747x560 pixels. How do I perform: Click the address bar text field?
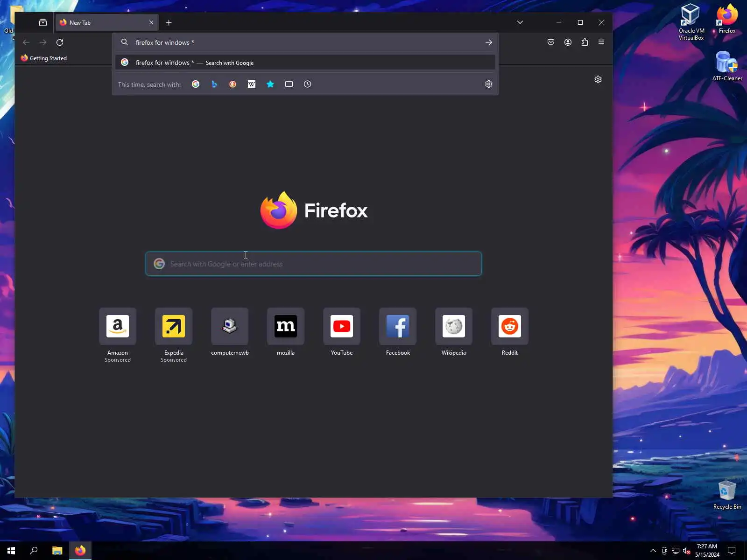coord(305,42)
